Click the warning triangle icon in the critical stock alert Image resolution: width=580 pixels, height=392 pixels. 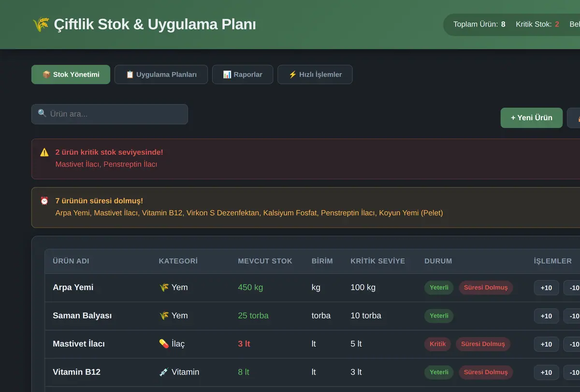pyautogui.click(x=44, y=152)
